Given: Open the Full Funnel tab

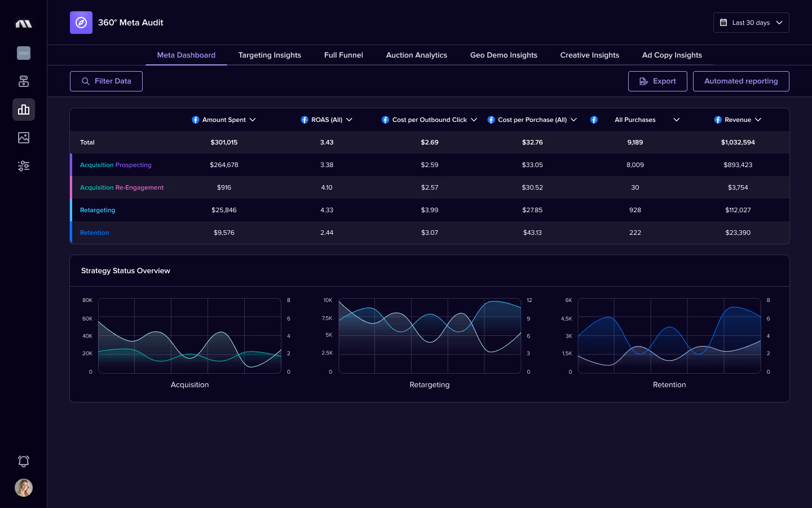Looking at the screenshot, I should (x=343, y=55).
